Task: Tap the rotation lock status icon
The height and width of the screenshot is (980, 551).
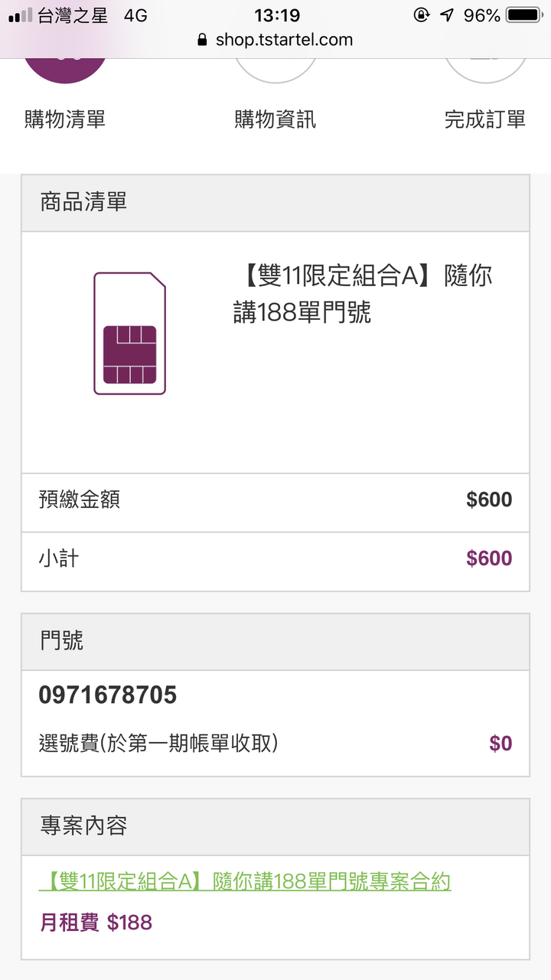Action: [x=421, y=15]
